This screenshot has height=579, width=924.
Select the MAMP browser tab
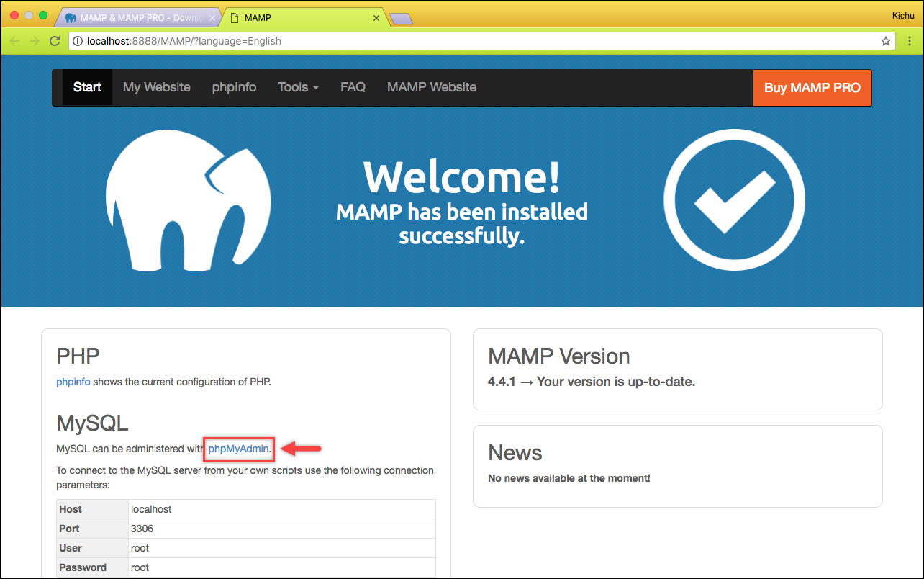(x=306, y=18)
